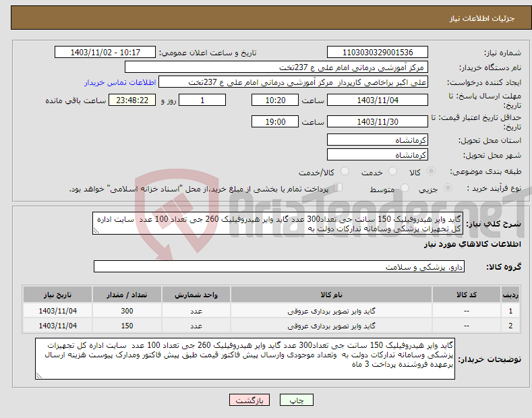Screen dimensions: 532x418
Task: Click the نام کالا column header
Action: [x=331, y=295]
